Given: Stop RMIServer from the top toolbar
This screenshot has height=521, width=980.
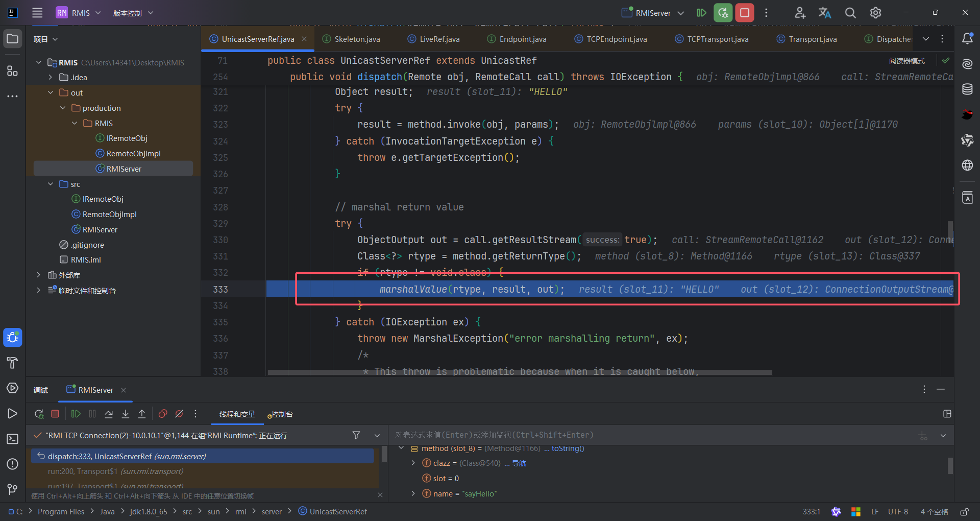Looking at the screenshot, I should [x=745, y=13].
